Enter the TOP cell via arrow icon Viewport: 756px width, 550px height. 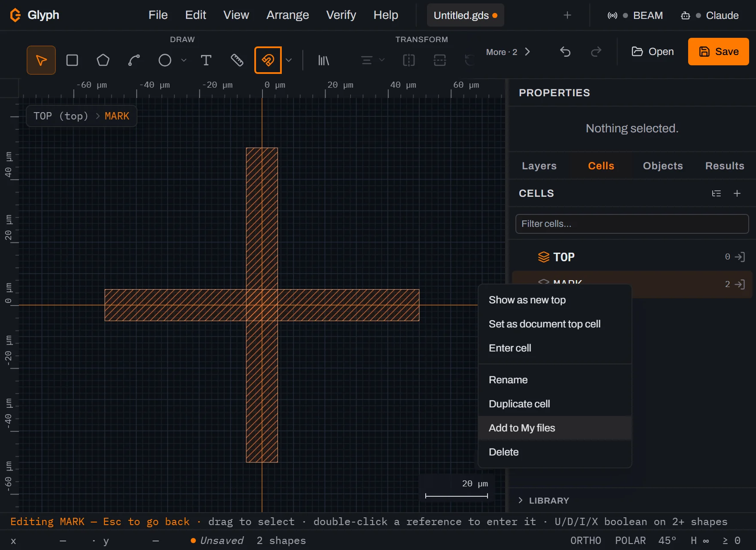740,257
